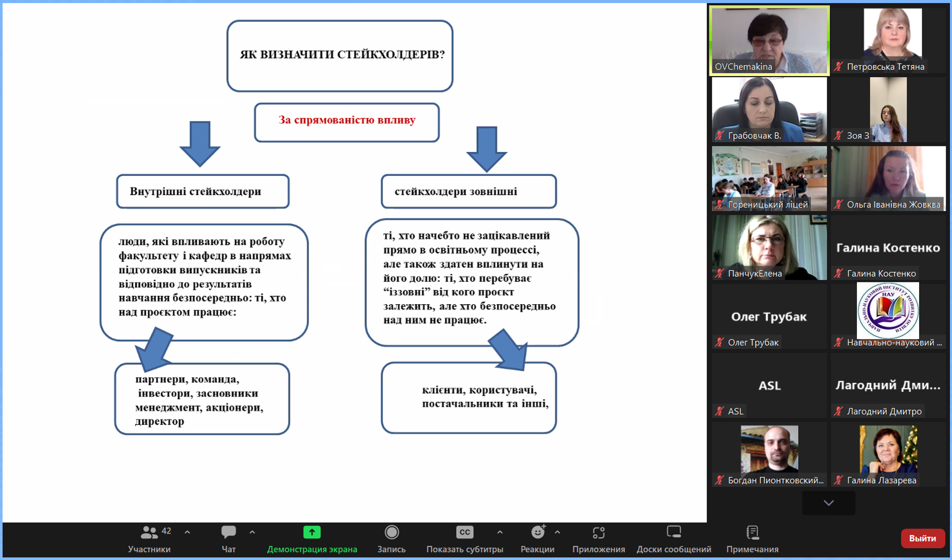Open the Участники participants panel icon
This screenshot has width=952, height=560.
(149, 532)
